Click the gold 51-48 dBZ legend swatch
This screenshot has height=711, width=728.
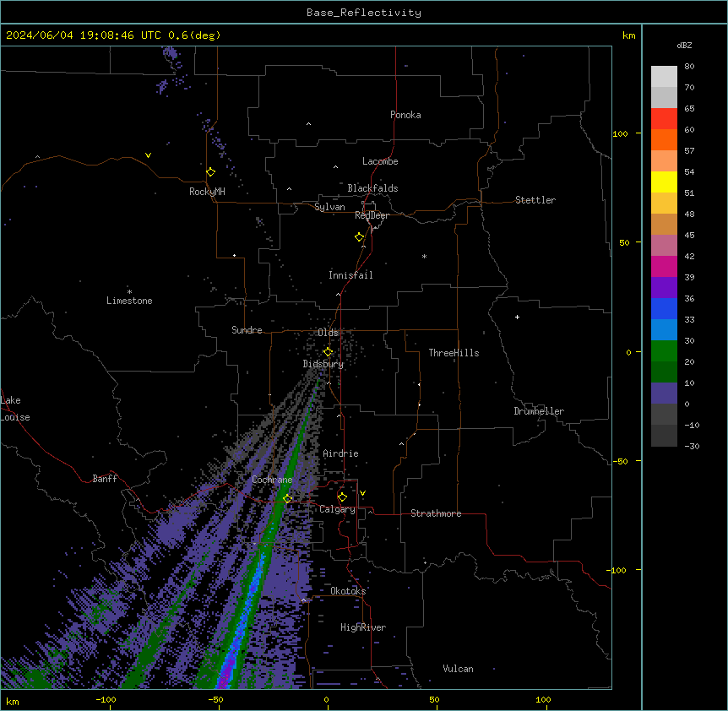pyautogui.click(x=664, y=204)
